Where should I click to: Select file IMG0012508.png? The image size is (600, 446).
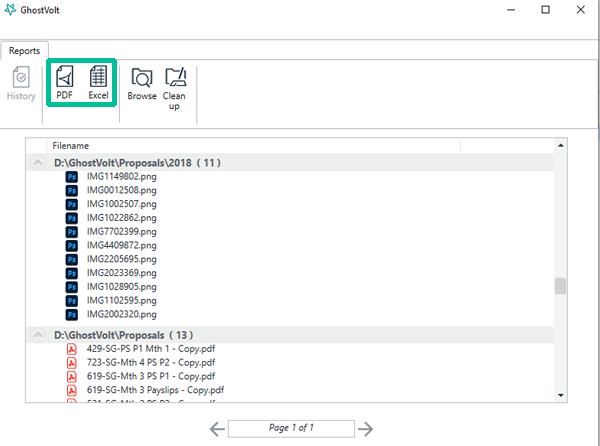click(122, 190)
